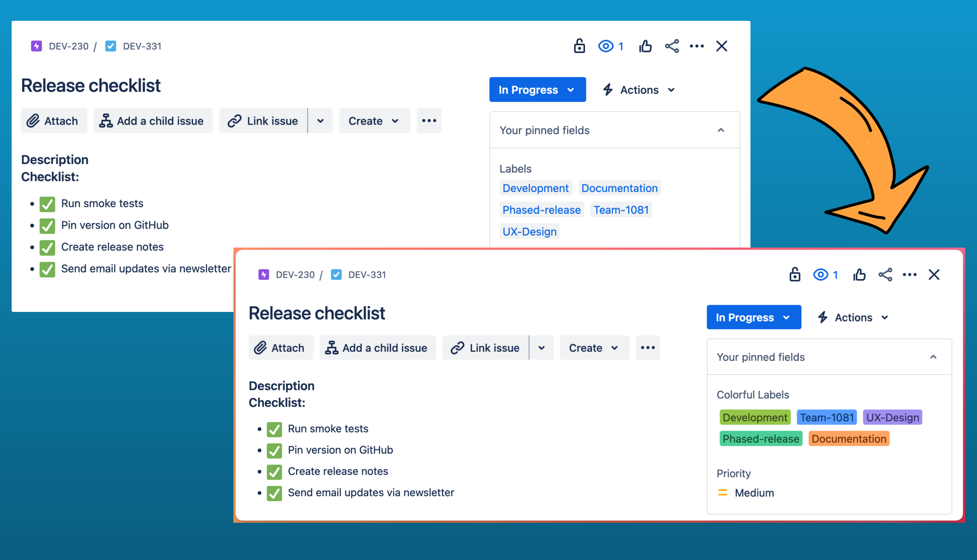Expand the Link issue dropdown arrow in the front window
977x560 pixels.
point(541,348)
